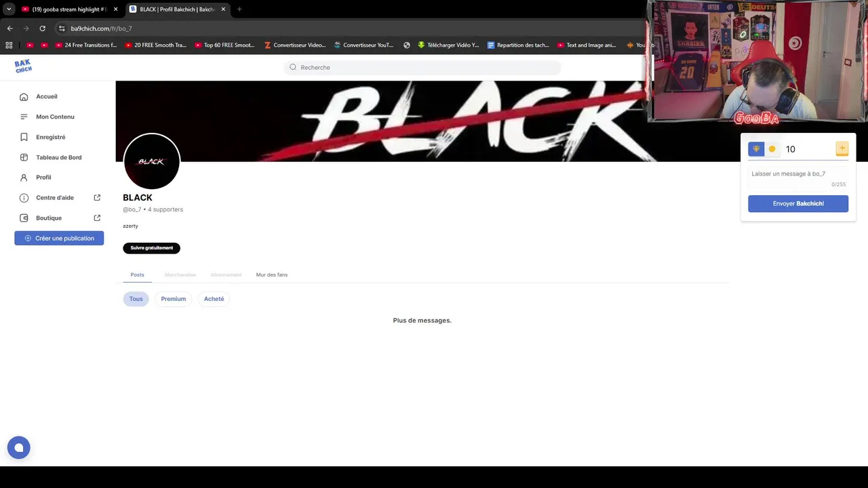Select the blue crown currency toggle
This screenshot has height=488, width=868.
tap(756, 149)
